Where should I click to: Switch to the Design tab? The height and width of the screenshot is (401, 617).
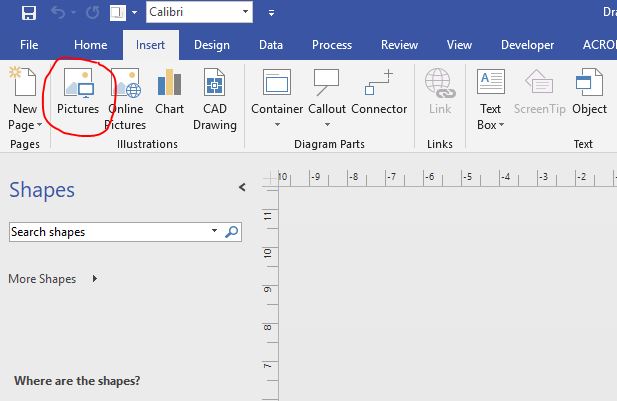pos(212,45)
